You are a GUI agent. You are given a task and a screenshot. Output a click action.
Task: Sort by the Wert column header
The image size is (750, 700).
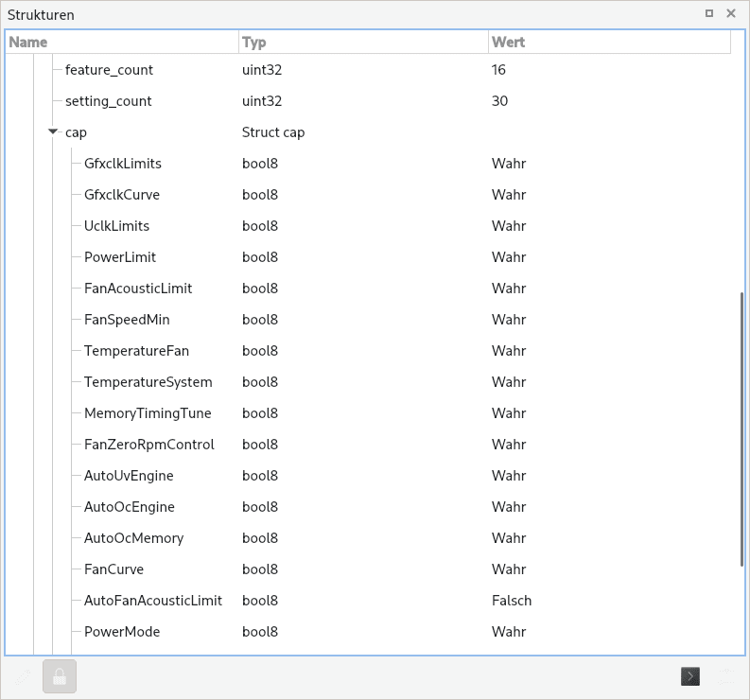[609, 43]
